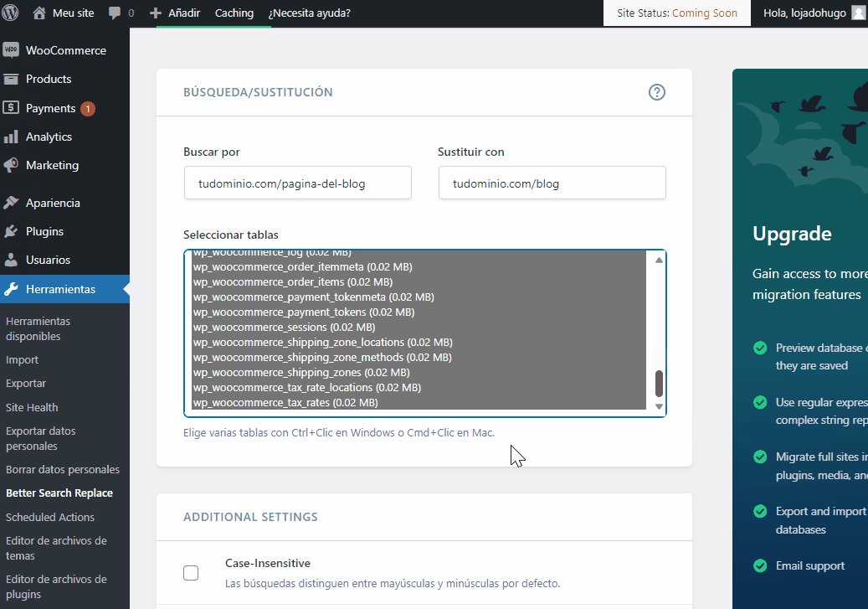Go to WooCommerce menu
This screenshot has height=609, width=868.
64,50
